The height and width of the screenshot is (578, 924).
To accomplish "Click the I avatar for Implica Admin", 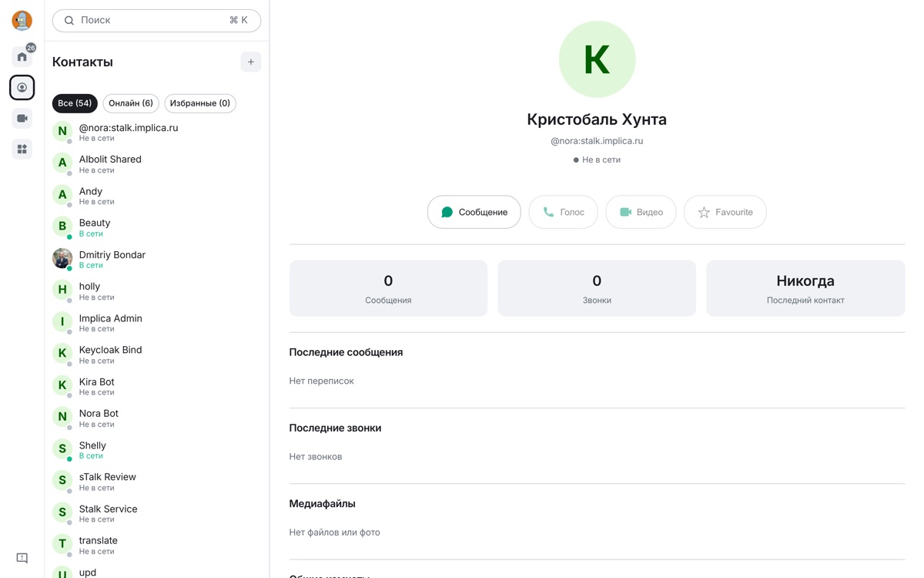I will click(62, 321).
